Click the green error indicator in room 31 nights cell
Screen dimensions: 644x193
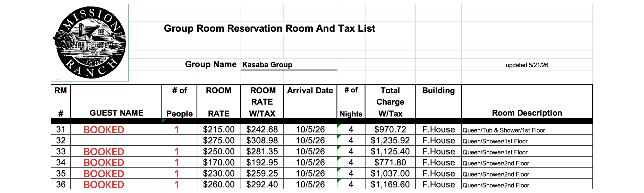(x=339, y=126)
